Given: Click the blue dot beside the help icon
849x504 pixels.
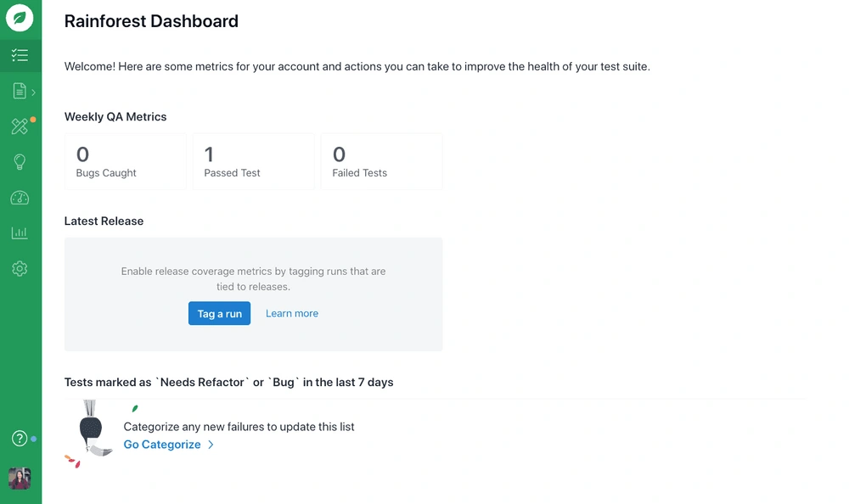Looking at the screenshot, I should point(34,440).
